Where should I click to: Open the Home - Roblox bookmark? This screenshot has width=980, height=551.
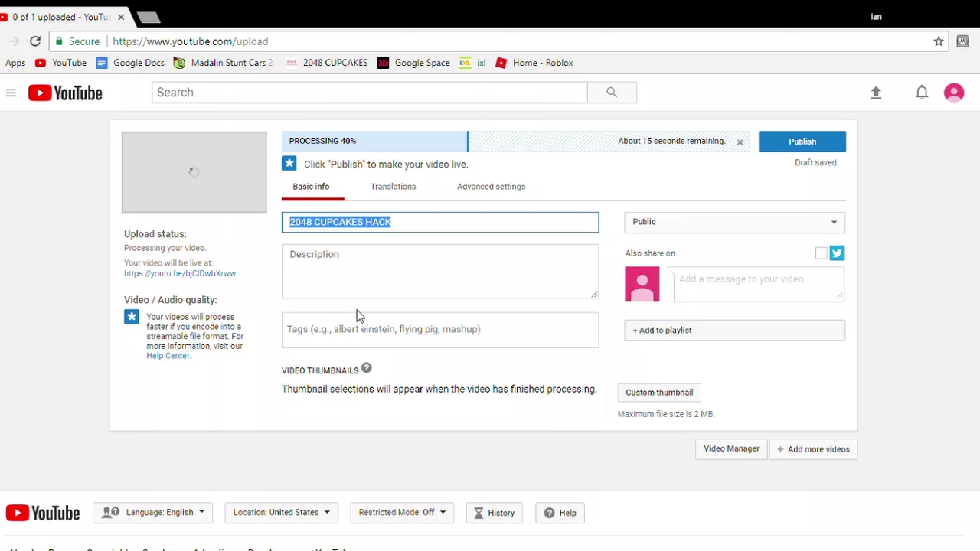(534, 63)
